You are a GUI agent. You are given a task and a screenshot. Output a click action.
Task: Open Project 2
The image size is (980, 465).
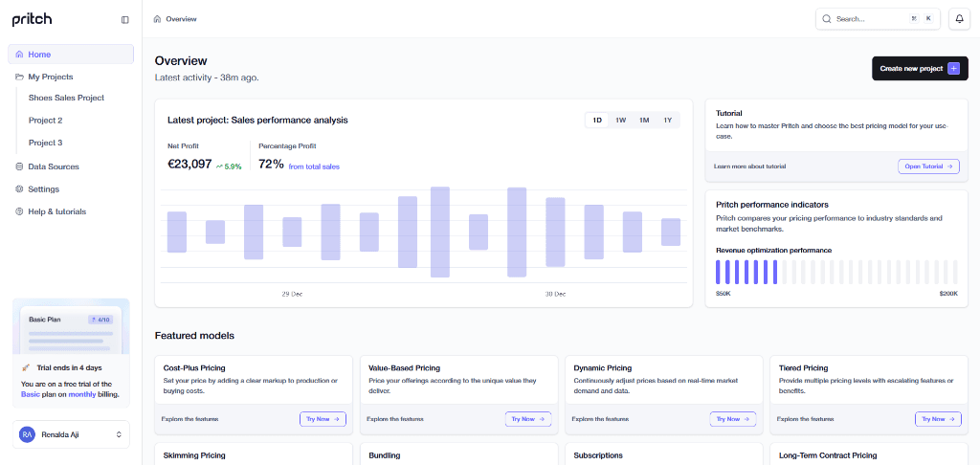coord(46,121)
